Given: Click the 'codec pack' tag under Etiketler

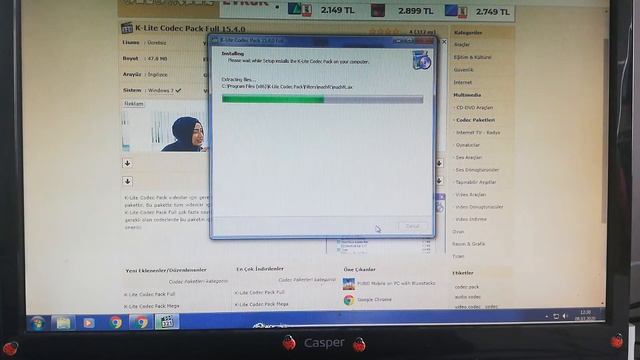Looking at the screenshot, I should tap(467, 287).
